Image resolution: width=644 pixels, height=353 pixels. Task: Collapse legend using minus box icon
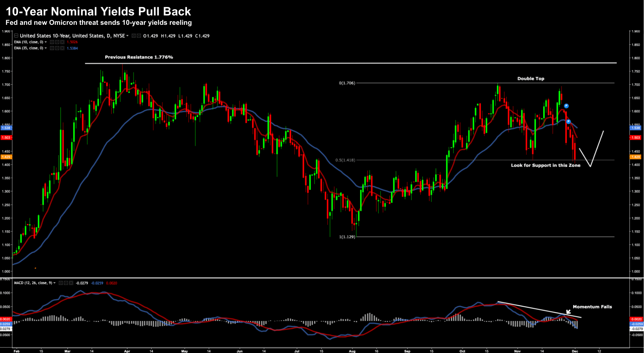click(16, 36)
